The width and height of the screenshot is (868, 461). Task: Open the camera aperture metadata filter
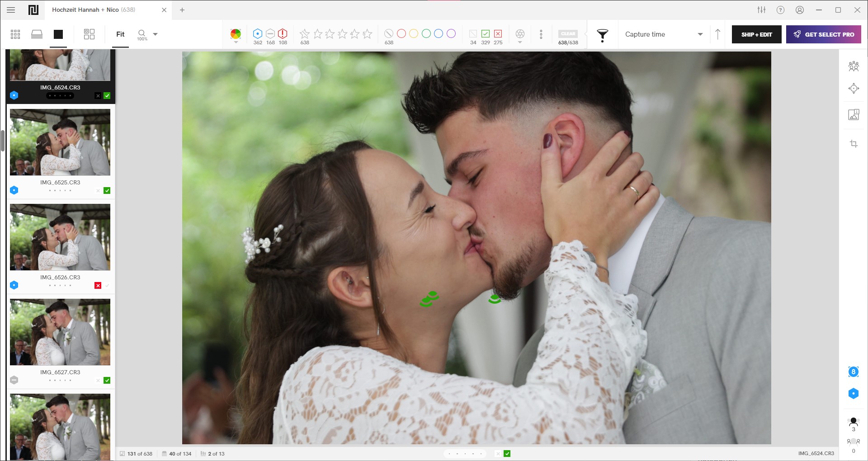(x=520, y=34)
